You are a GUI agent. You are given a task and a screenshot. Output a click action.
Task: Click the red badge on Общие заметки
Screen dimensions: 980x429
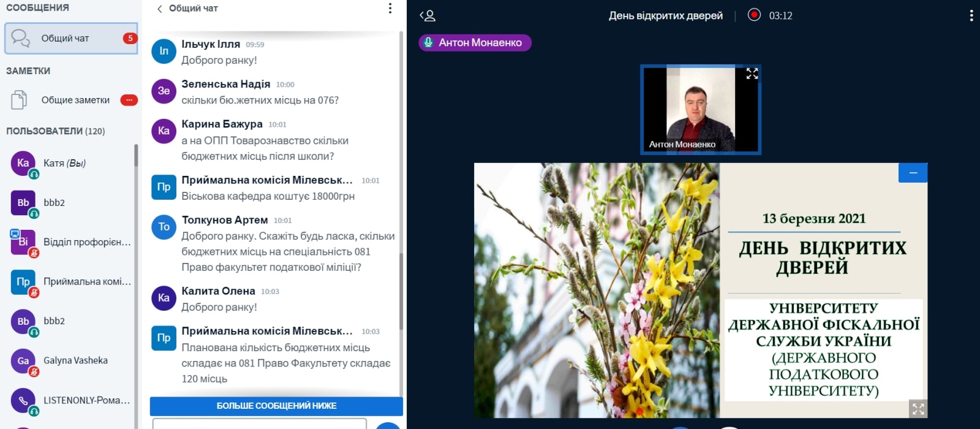[x=129, y=100]
